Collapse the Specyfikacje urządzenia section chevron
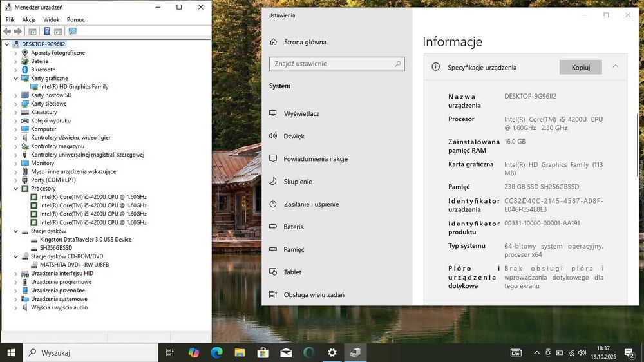 coord(615,66)
